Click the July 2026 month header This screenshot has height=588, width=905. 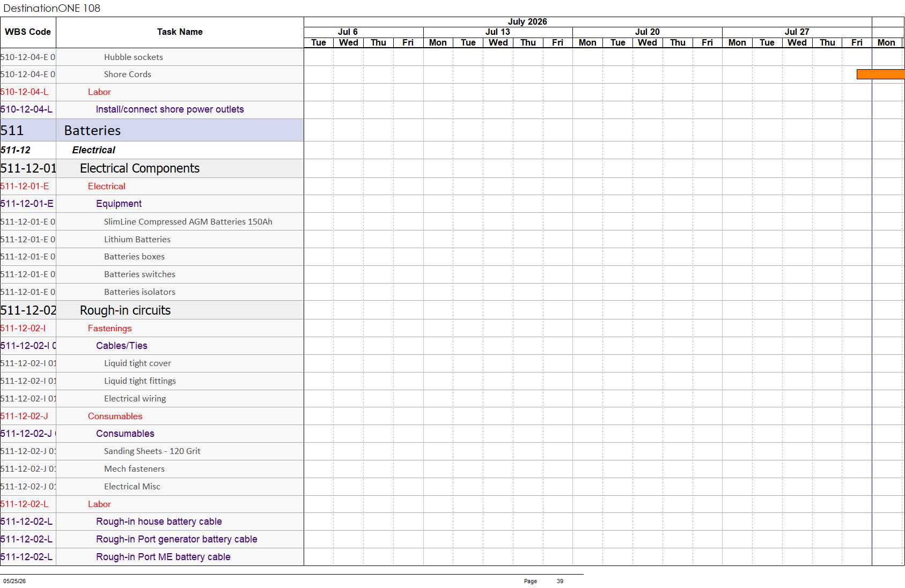click(x=527, y=22)
